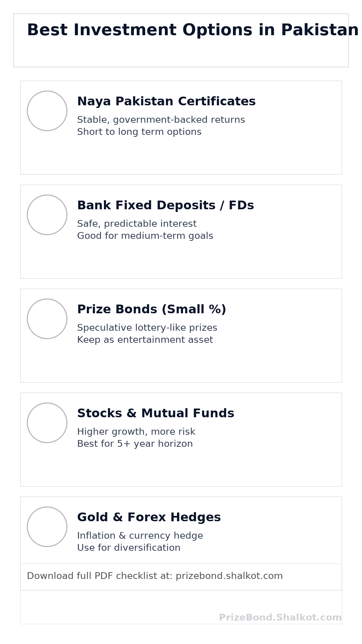
Task: Click the PrizeBond.Shalkot.com watermark
Action: [280, 618]
